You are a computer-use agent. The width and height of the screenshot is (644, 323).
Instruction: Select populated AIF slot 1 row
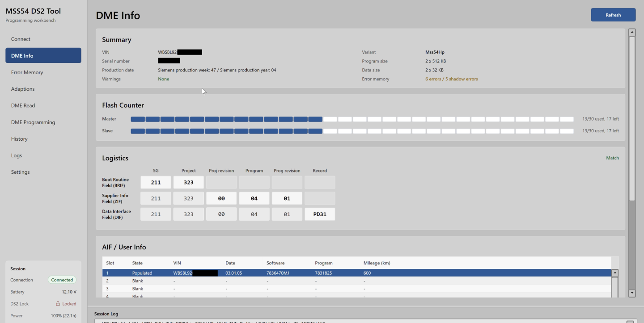pyautogui.click(x=356, y=273)
